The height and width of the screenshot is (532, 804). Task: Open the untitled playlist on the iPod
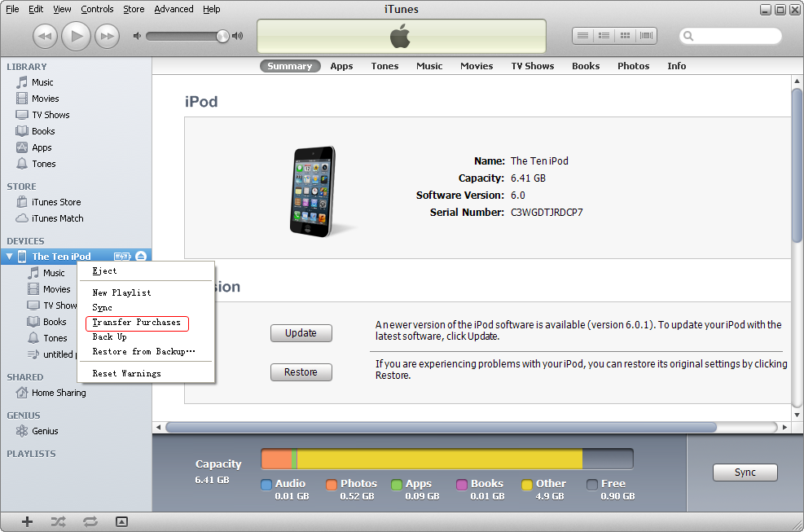(51, 354)
